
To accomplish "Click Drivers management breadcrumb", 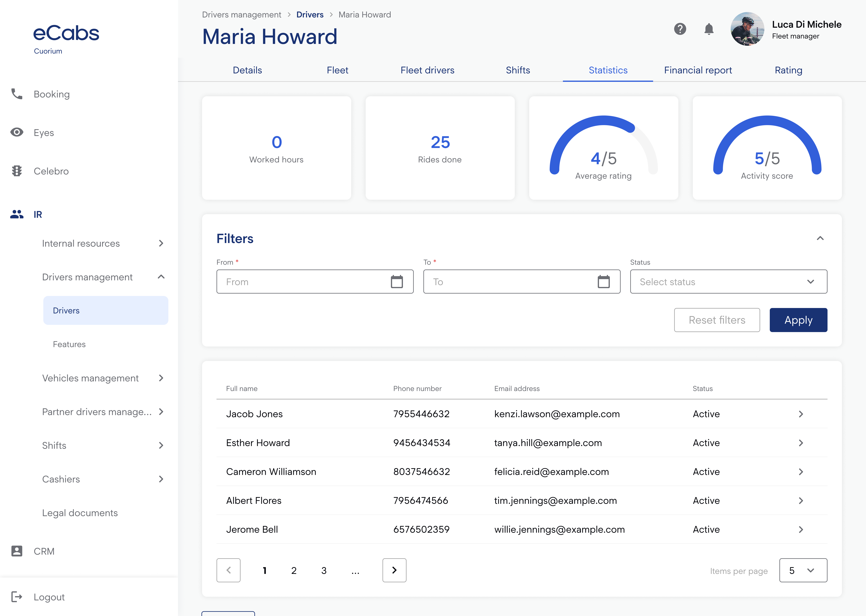I will pyautogui.click(x=241, y=14).
